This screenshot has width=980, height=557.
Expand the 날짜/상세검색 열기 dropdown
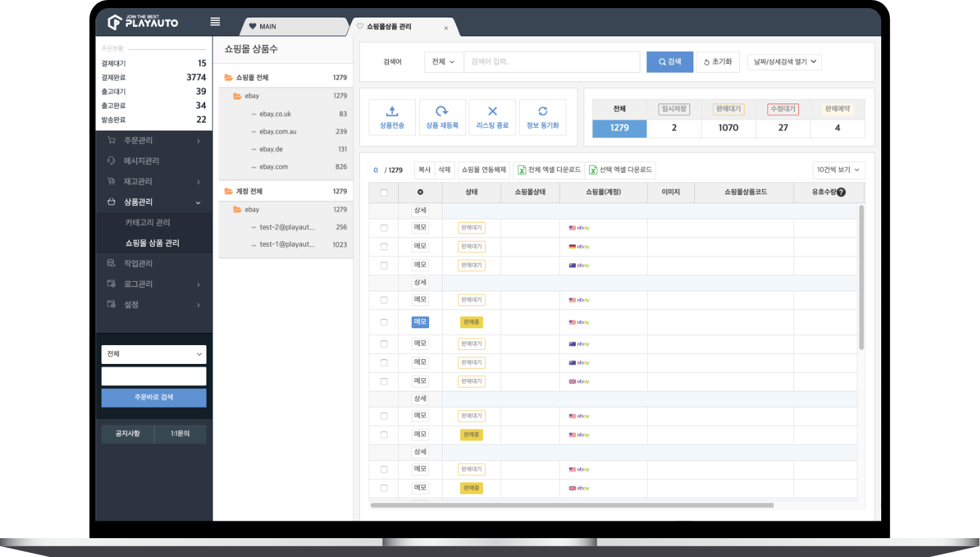(784, 62)
